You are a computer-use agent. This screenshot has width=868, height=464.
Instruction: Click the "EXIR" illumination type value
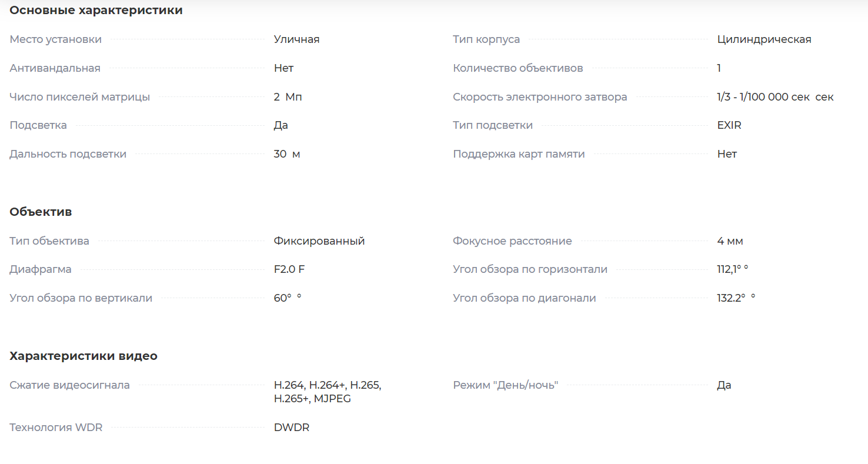[x=729, y=125]
